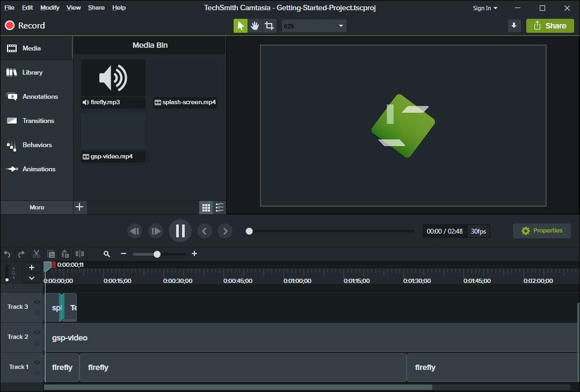This screenshot has width=580, height=392.
Task: Open the Properties panel
Action: (x=542, y=231)
